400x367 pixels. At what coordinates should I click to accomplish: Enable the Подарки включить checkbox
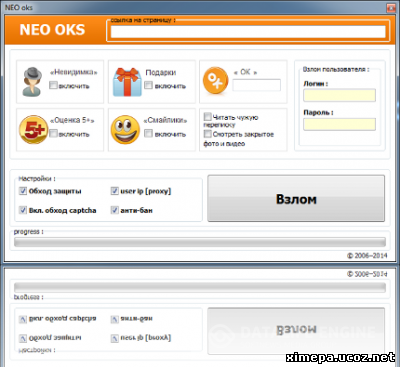coord(148,85)
